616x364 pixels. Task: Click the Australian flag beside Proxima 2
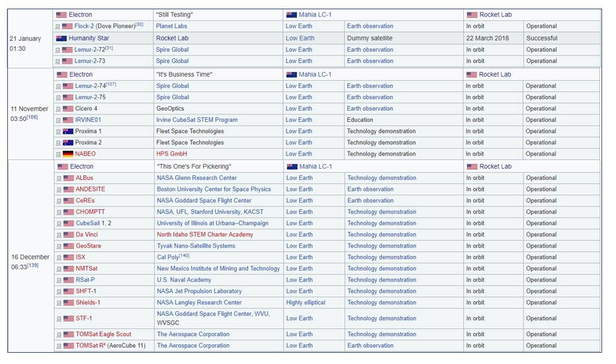pos(68,143)
